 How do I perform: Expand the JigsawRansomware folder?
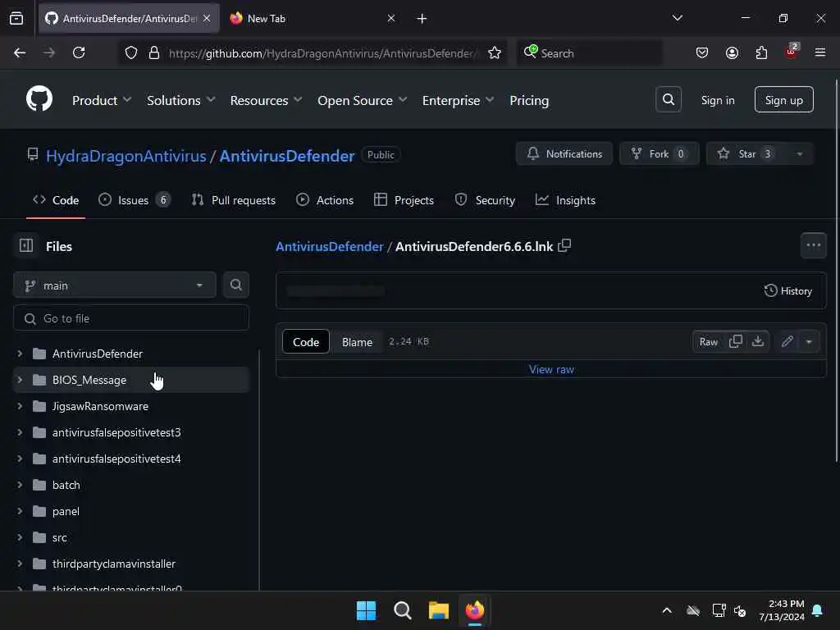tap(20, 406)
